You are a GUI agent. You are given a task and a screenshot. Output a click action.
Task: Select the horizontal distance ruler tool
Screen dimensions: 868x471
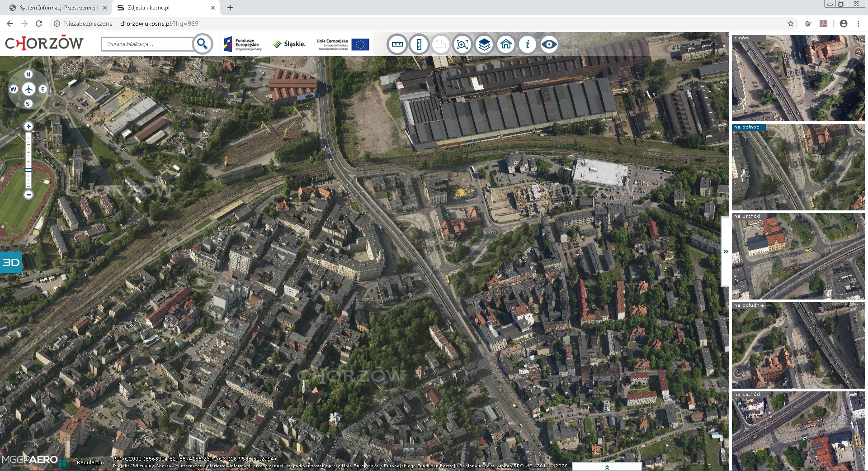click(397, 44)
